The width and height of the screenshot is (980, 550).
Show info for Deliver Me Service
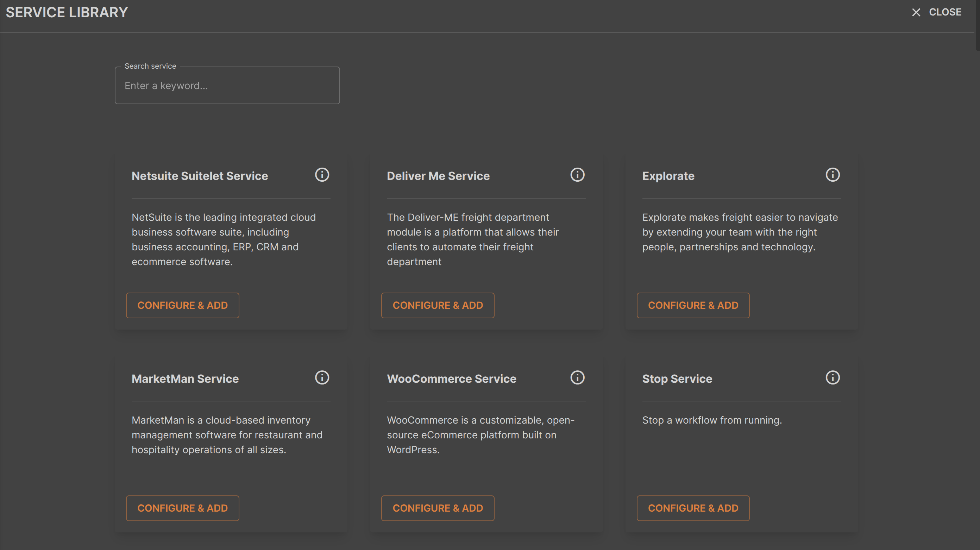(x=577, y=175)
